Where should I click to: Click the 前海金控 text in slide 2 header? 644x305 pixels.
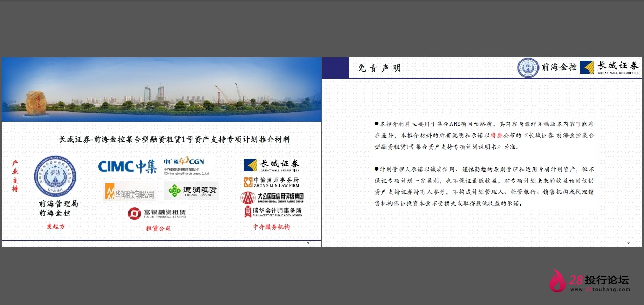click(x=559, y=68)
